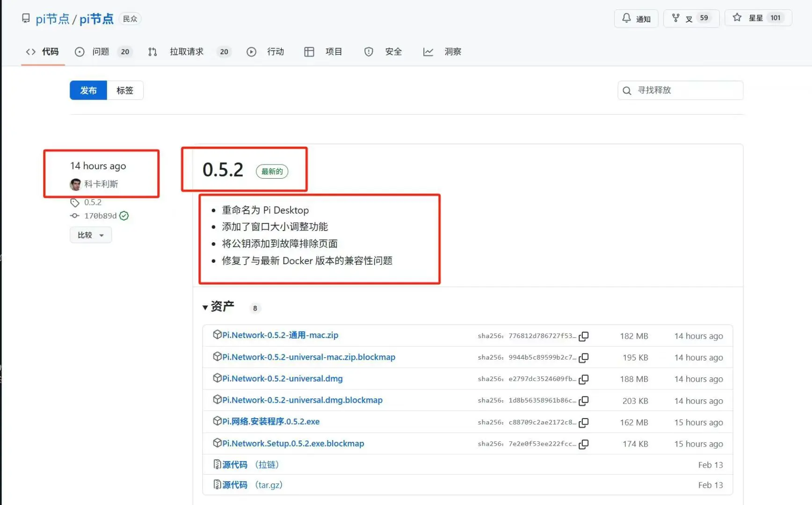The image size is (812, 505).
Task: Click sha256 text 776812d786727f53
Action: [542, 336]
